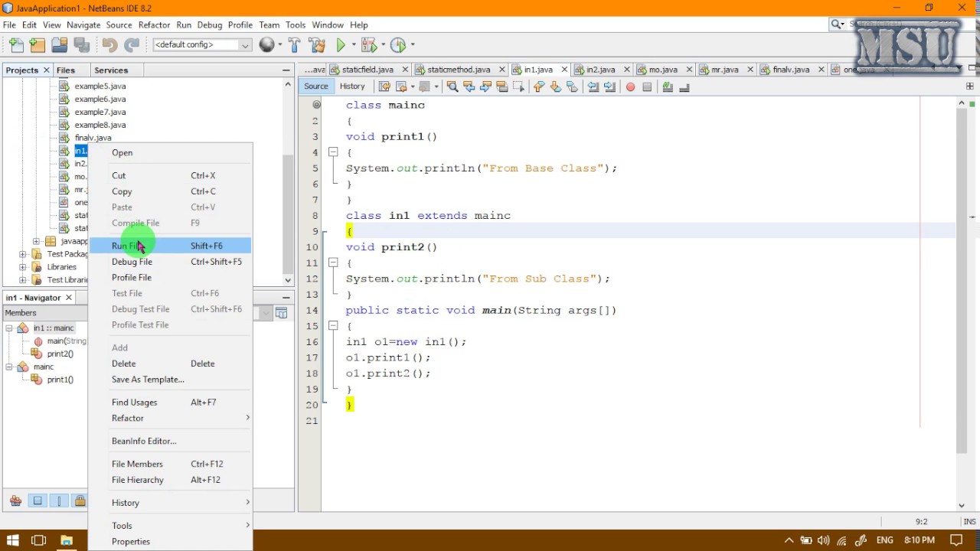Click the Stop Macro Recording icon
This screenshot has width=980, height=551.
(647, 86)
